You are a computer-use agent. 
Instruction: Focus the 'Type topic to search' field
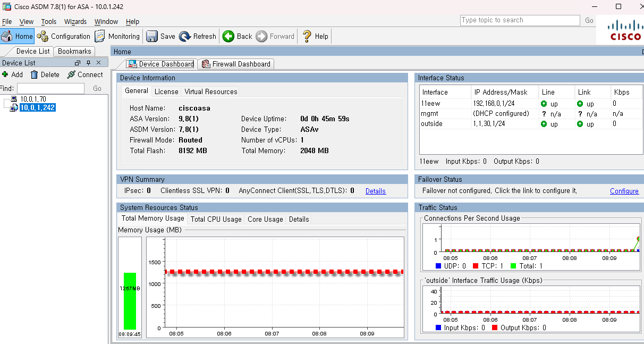[x=520, y=20]
